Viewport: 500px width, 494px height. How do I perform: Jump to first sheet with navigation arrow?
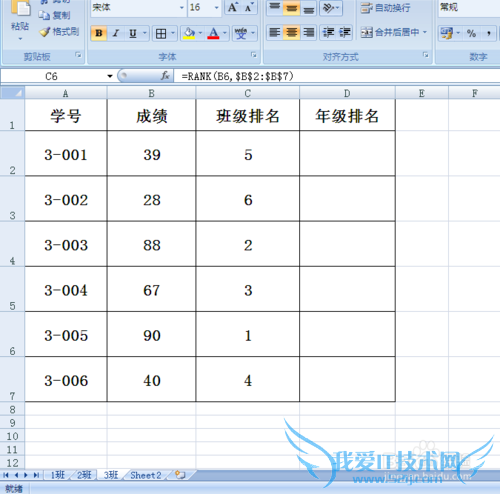pos(6,475)
